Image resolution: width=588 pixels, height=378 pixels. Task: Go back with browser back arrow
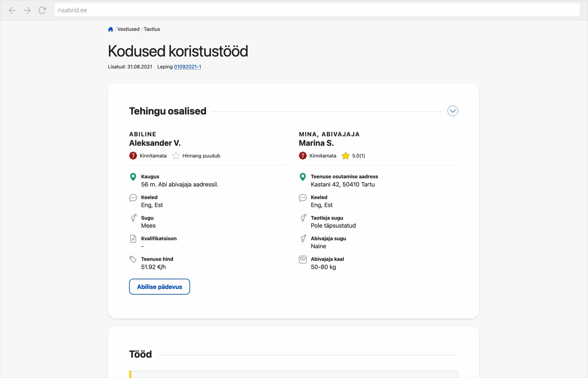(x=12, y=10)
